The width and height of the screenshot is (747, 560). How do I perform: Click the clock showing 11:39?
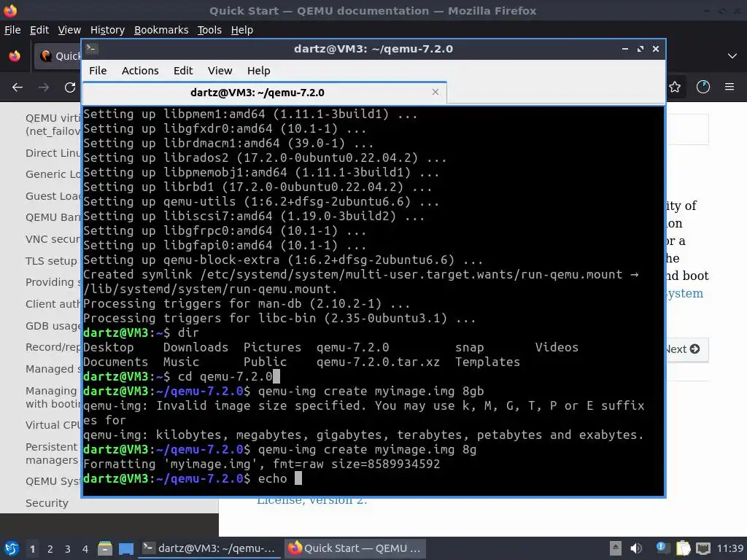(730, 548)
